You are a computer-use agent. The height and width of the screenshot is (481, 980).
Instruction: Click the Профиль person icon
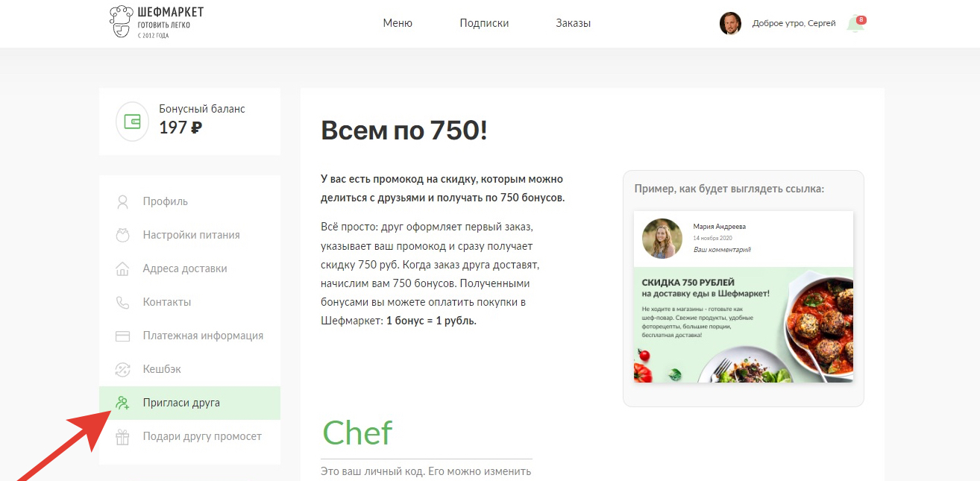point(122,201)
